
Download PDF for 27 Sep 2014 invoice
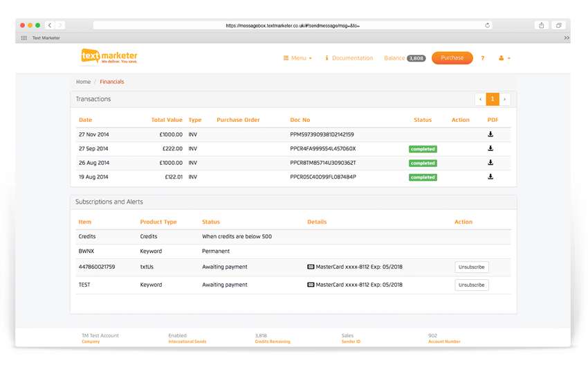(490, 148)
